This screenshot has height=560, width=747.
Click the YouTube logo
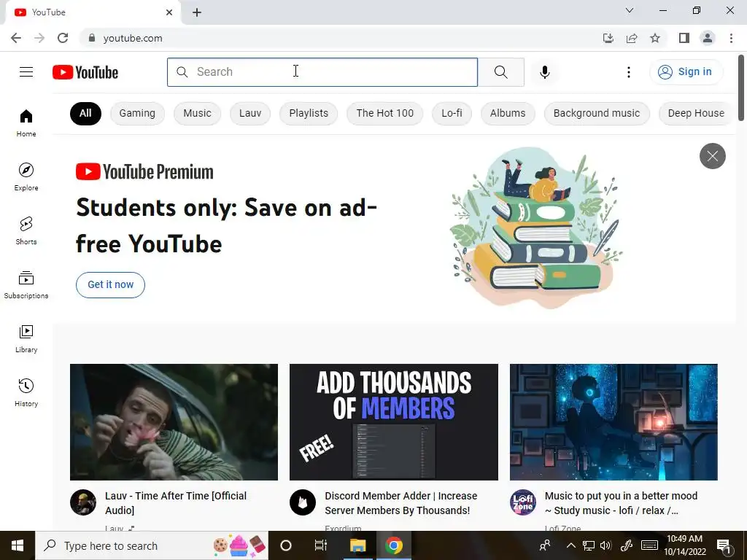85,72
